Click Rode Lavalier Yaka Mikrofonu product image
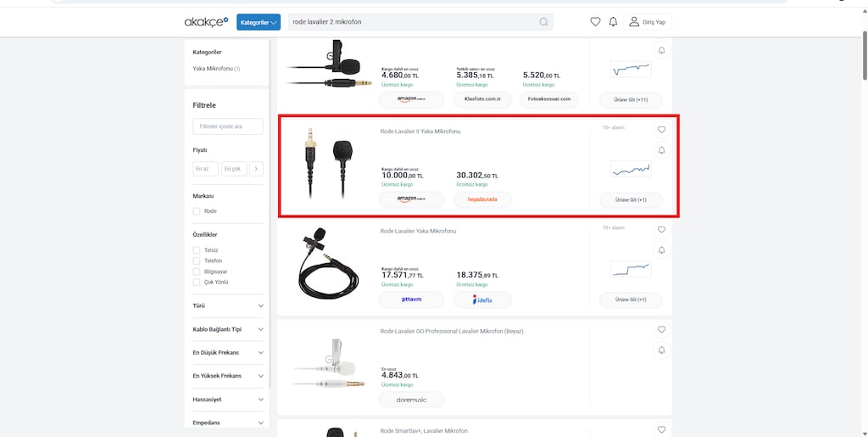Image resolution: width=868 pixels, height=437 pixels. pos(328,264)
